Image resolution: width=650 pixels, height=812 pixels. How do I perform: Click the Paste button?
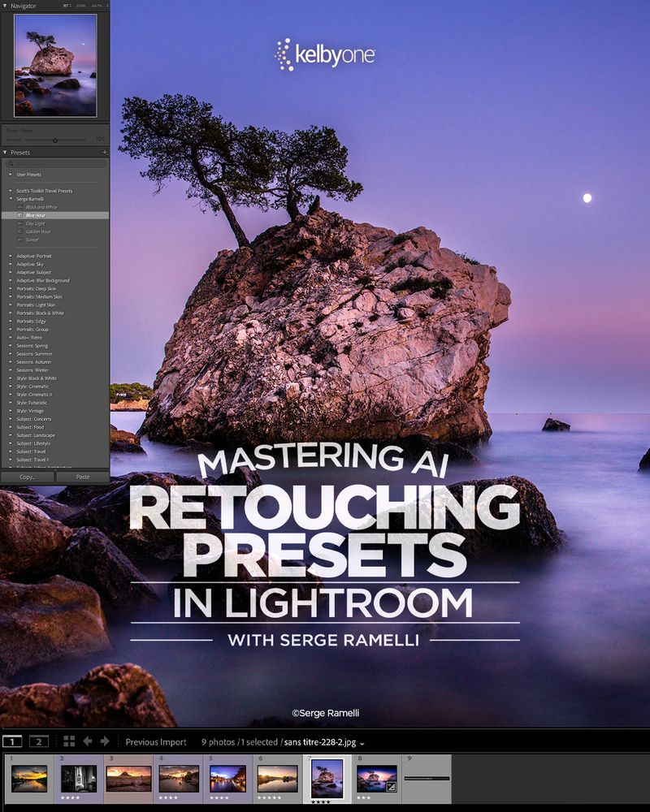[x=82, y=477]
